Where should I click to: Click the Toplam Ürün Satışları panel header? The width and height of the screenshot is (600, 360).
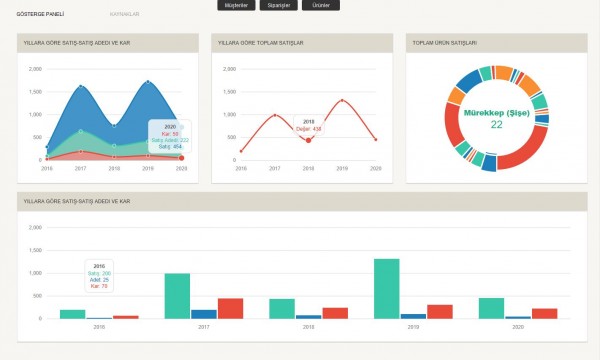tap(497, 43)
